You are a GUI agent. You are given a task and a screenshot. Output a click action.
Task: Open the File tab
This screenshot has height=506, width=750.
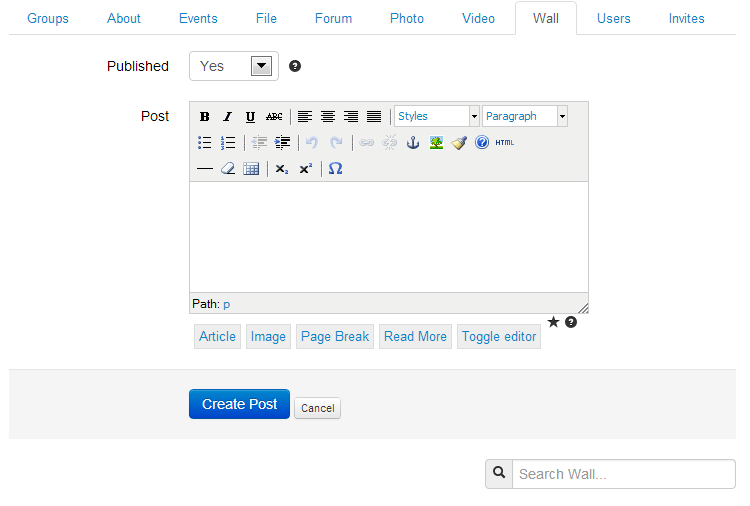click(266, 18)
